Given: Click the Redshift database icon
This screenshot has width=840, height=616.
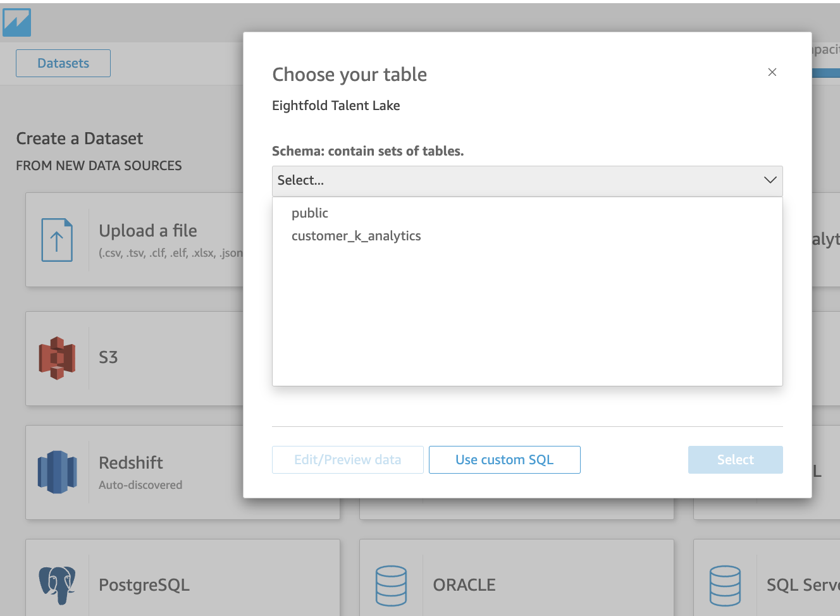Looking at the screenshot, I should click(x=57, y=472).
